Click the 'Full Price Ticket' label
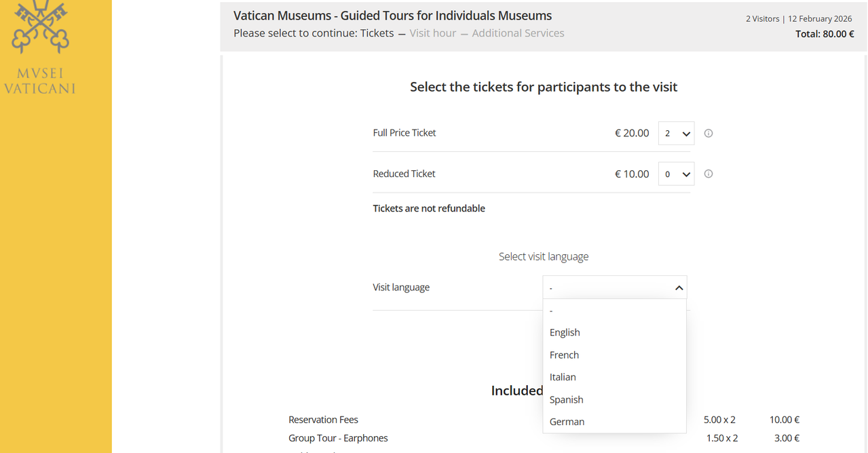 404,133
